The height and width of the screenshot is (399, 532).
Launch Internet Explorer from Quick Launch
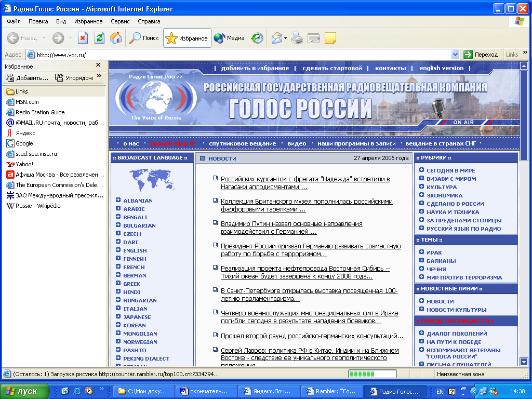(x=77, y=391)
